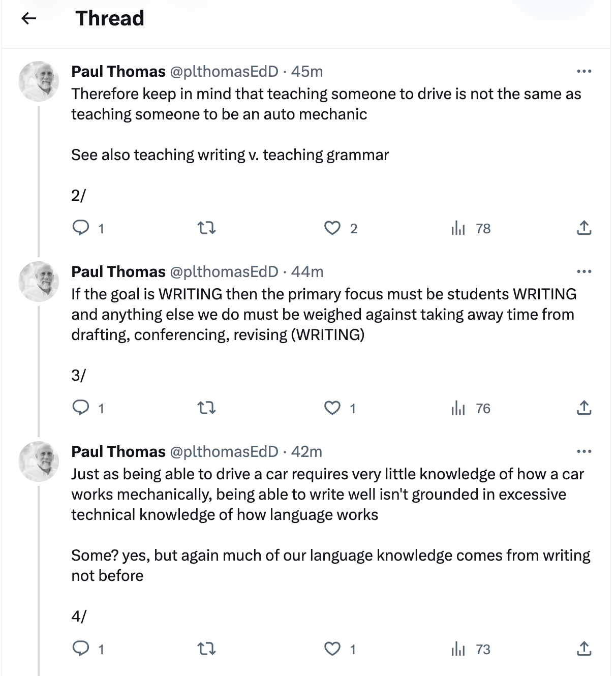The image size is (616, 676).
Task: Like the 2/ tweet with 2 likes
Action: point(332,228)
